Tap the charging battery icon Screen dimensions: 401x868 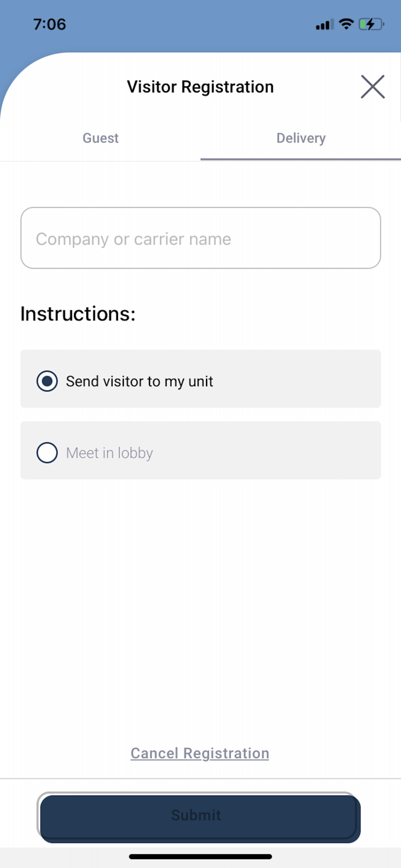[x=370, y=24]
